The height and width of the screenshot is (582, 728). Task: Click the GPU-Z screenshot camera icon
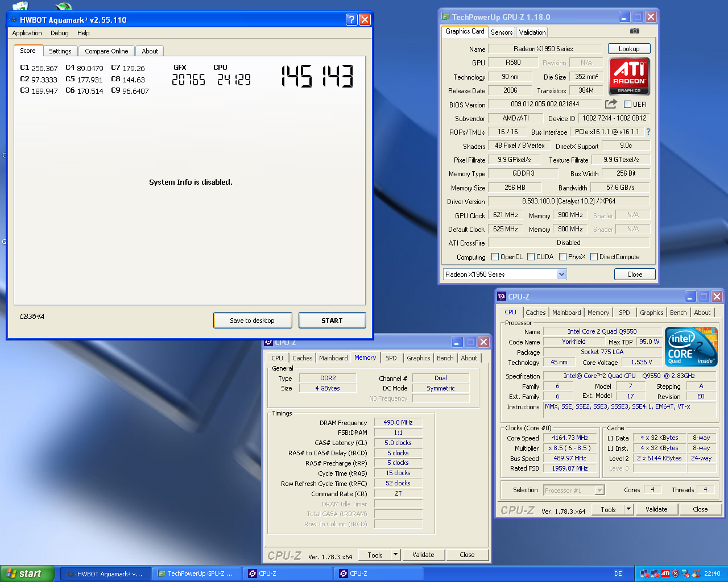pos(635,31)
